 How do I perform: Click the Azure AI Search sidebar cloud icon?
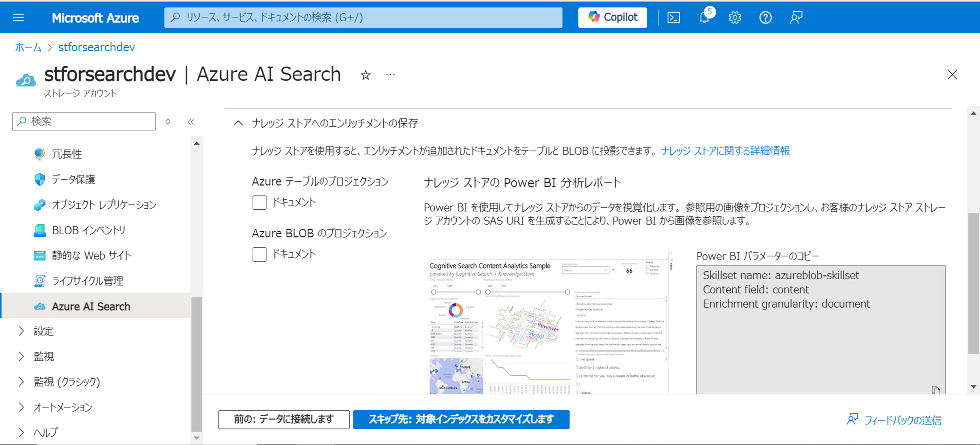pos(40,306)
